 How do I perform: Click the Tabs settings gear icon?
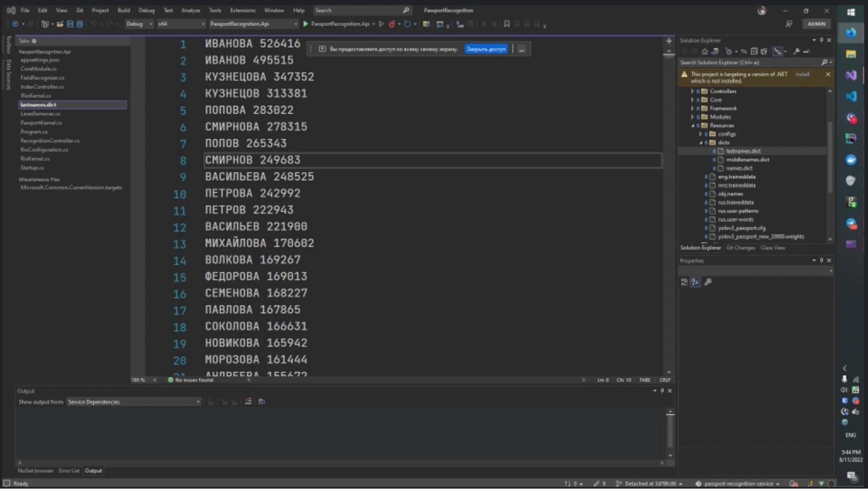(34, 41)
